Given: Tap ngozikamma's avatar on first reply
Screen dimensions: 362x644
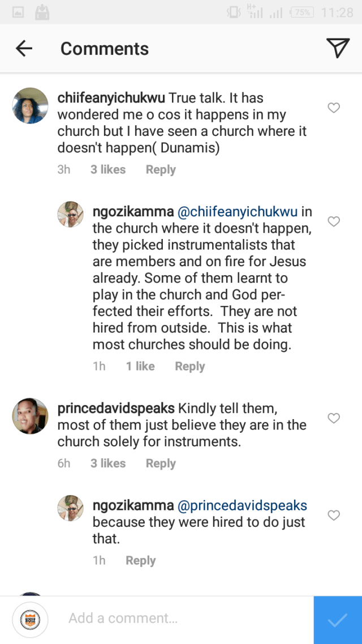Looking at the screenshot, I should 71,214.
